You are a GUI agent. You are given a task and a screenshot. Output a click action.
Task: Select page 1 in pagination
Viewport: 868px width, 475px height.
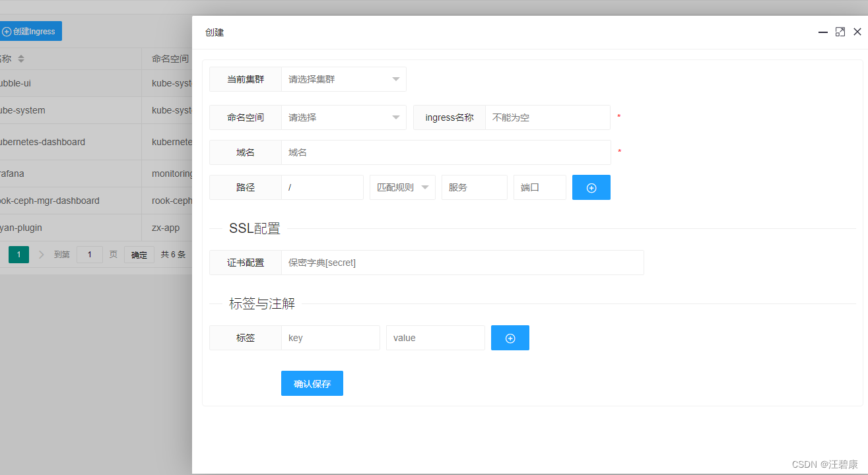[18, 255]
